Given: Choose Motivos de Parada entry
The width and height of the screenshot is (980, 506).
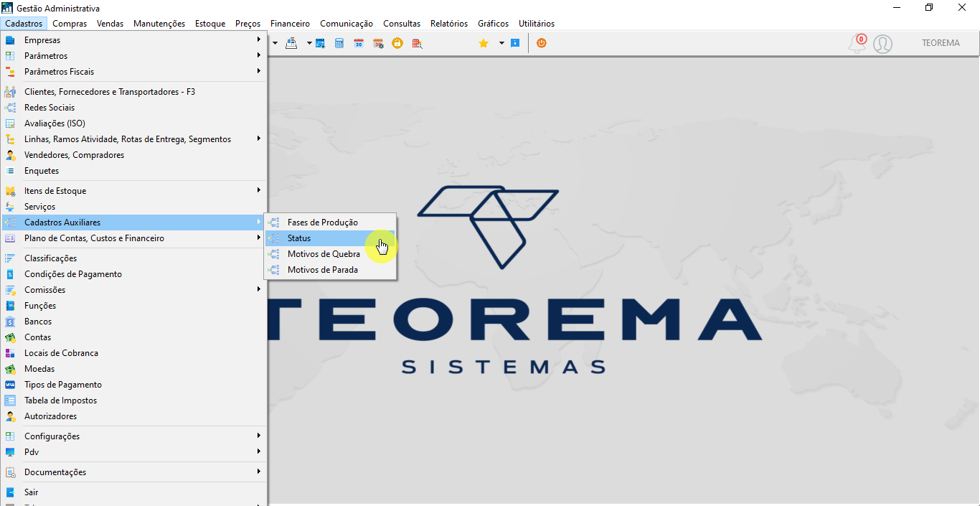Looking at the screenshot, I should coord(330,270).
